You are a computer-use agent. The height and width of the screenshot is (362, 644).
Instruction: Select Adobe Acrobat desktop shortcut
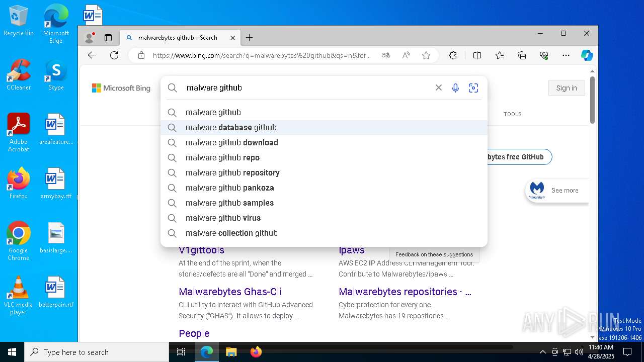19,133
